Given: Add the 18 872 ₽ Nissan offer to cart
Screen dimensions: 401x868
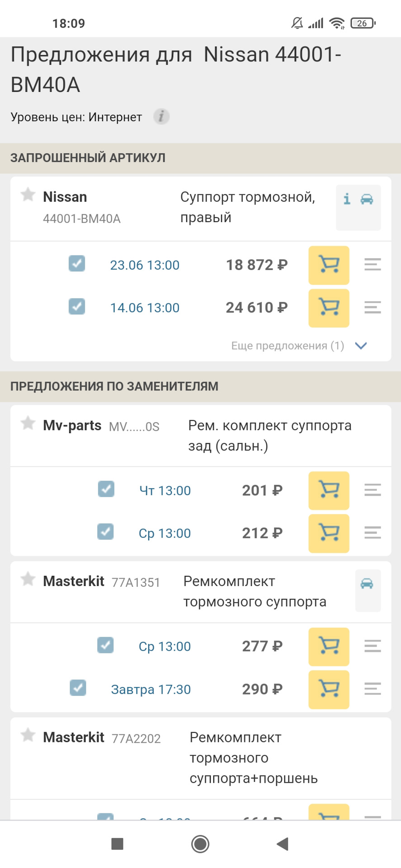Looking at the screenshot, I should (x=329, y=265).
